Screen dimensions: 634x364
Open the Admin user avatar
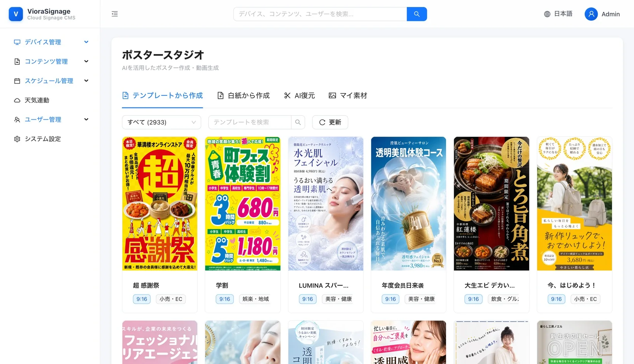[591, 14]
